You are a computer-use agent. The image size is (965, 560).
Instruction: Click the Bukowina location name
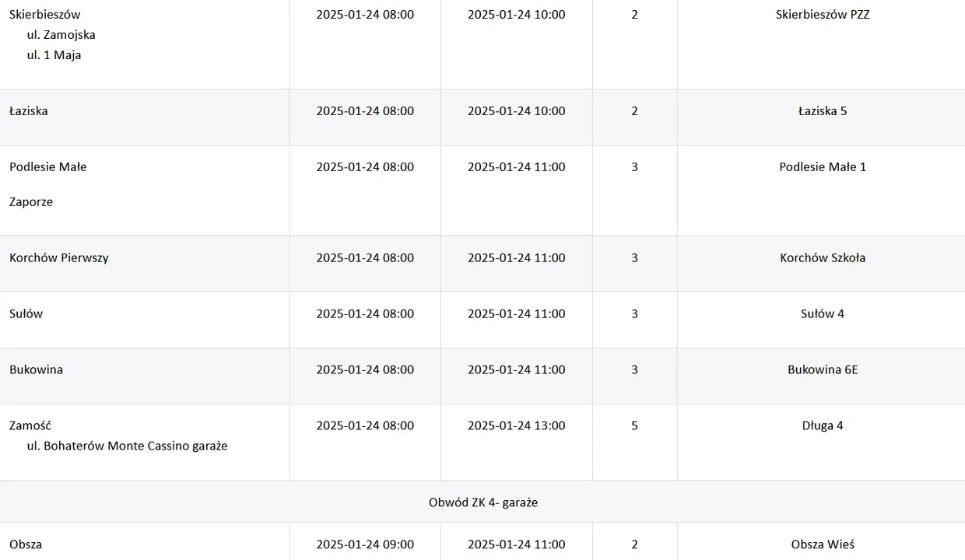36,370
